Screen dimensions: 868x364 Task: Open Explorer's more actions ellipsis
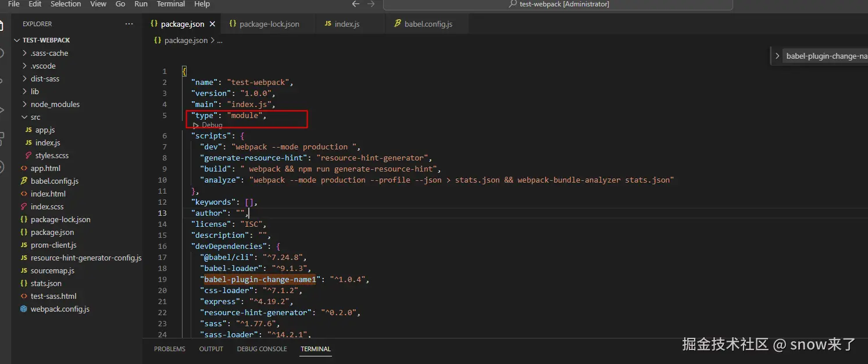(x=129, y=24)
